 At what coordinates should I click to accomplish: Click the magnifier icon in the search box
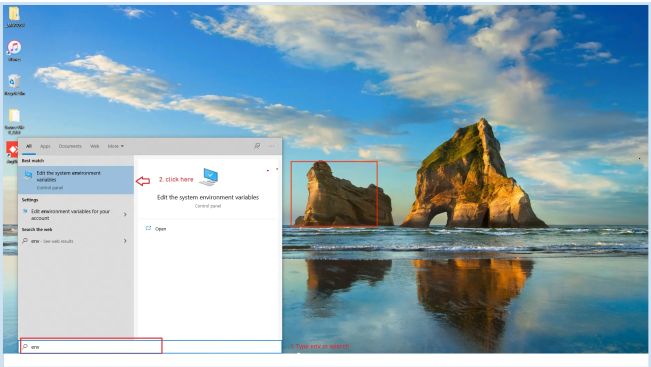[25, 346]
